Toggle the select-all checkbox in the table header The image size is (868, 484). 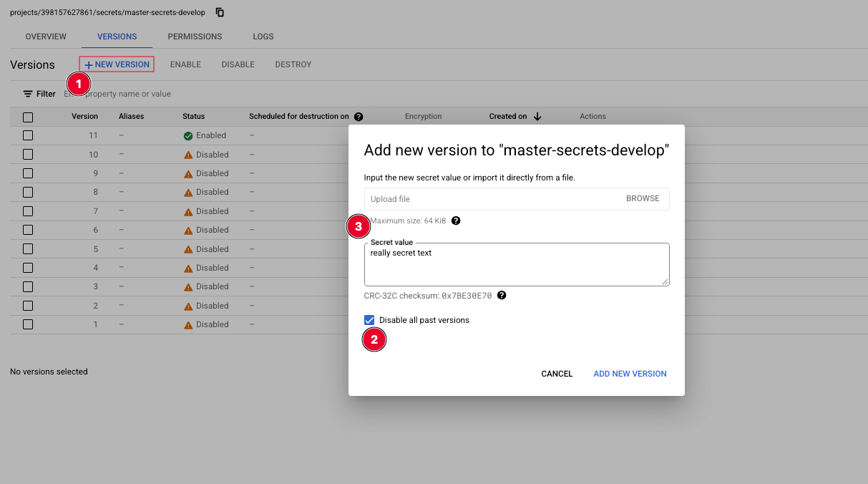pyautogui.click(x=27, y=116)
